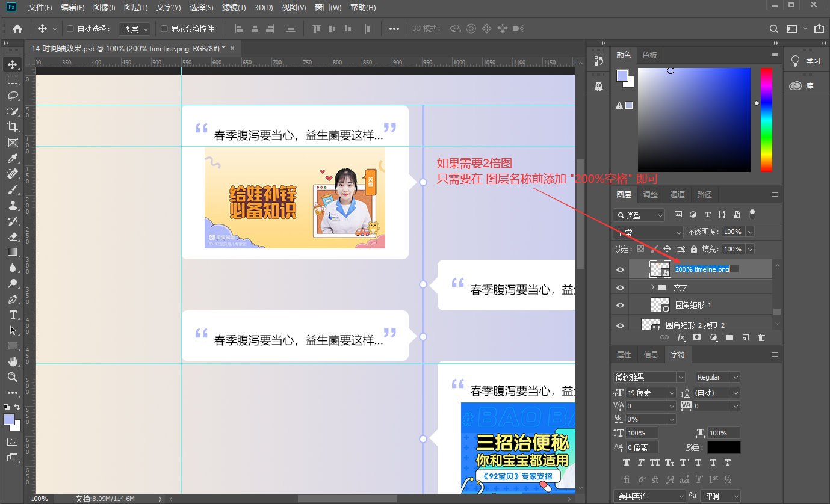The image size is (830, 504).
Task: Select the Path Selection tool
Action: coord(12,330)
